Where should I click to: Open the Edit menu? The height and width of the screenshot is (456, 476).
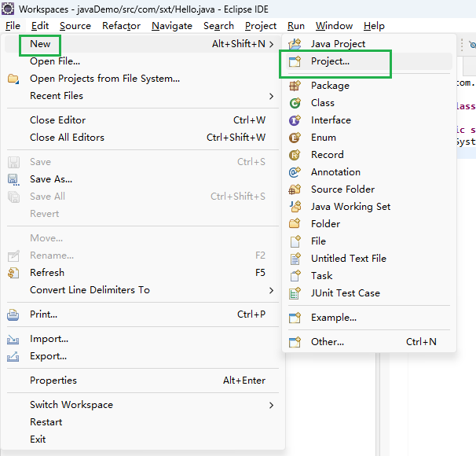(40, 26)
